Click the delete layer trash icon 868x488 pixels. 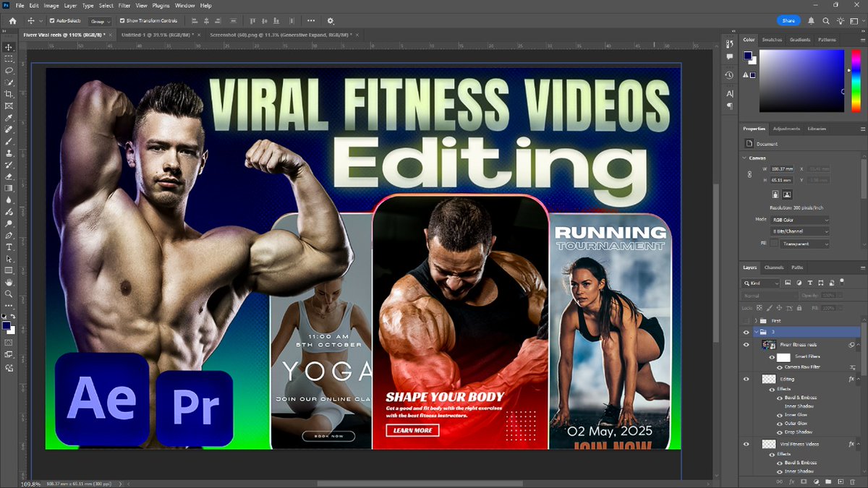852,481
